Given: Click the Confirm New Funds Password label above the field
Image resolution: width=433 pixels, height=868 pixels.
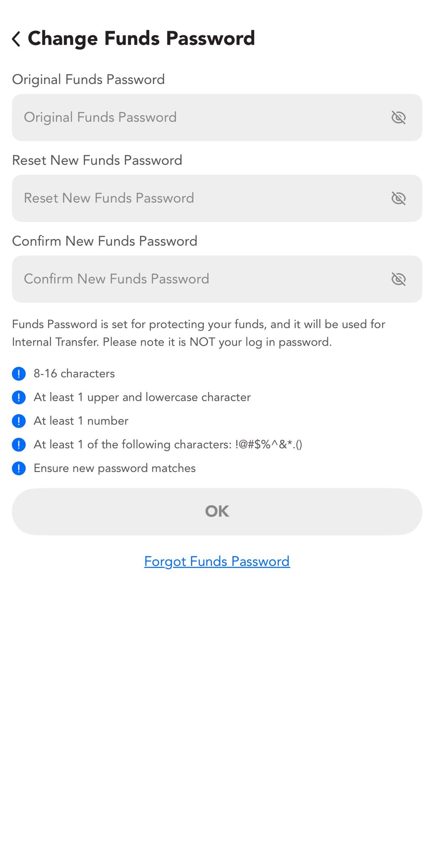Looking at the screenshot, I should pyautogui.click(x=105, y=241).
